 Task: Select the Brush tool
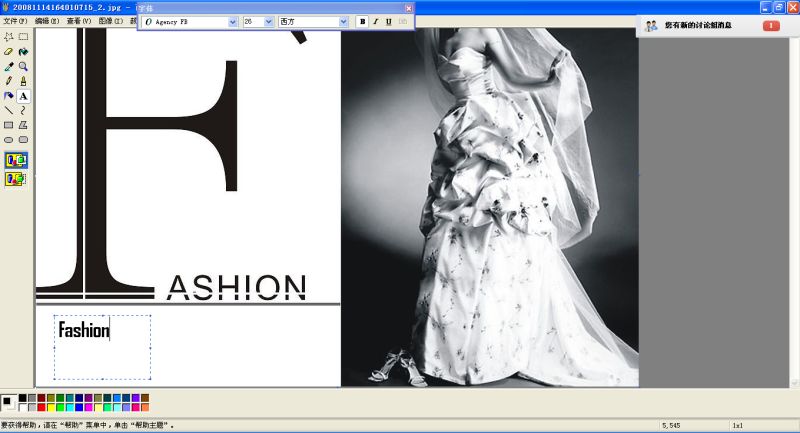[x=23, y=81]
